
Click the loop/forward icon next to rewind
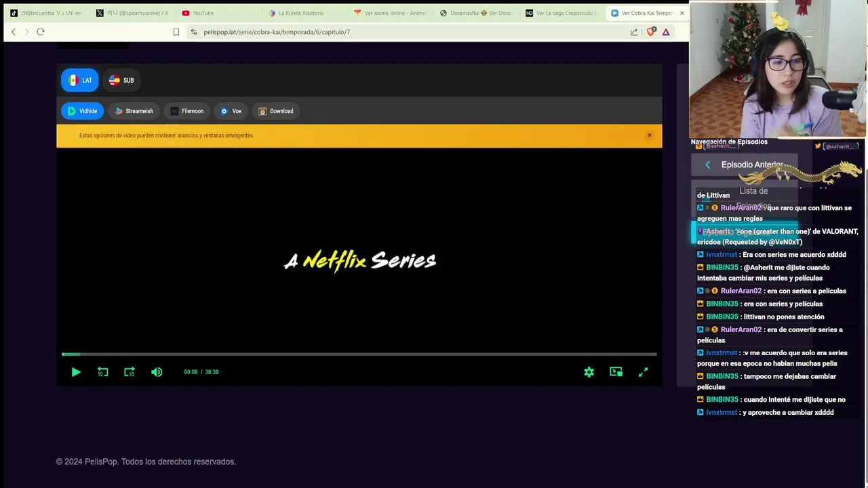pos(130,372)
